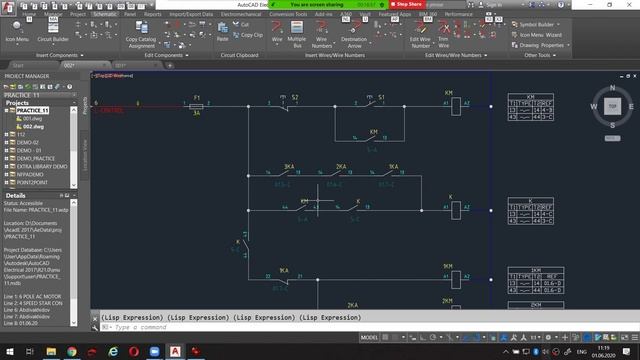Toggle the grid display in status bar

point(385,338)
